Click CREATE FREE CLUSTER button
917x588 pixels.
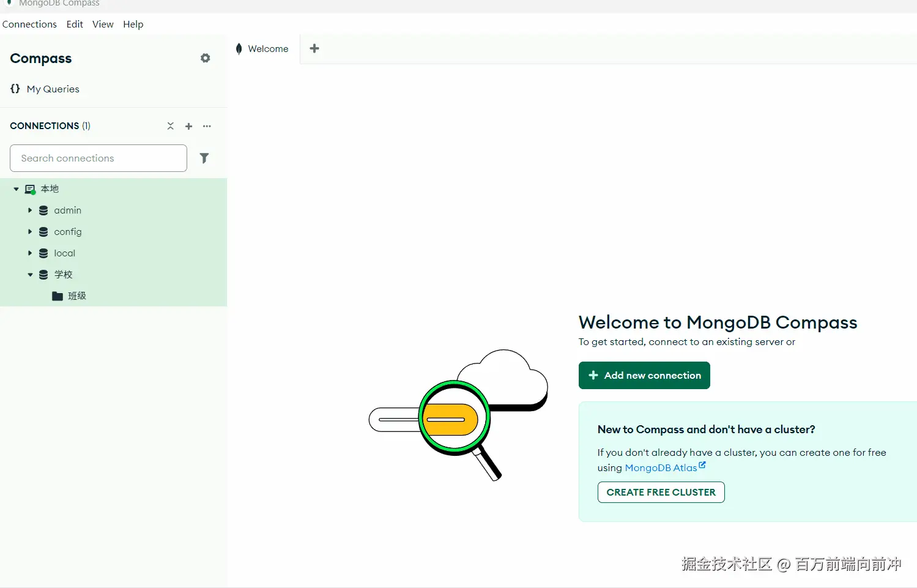tap(661, 493)
